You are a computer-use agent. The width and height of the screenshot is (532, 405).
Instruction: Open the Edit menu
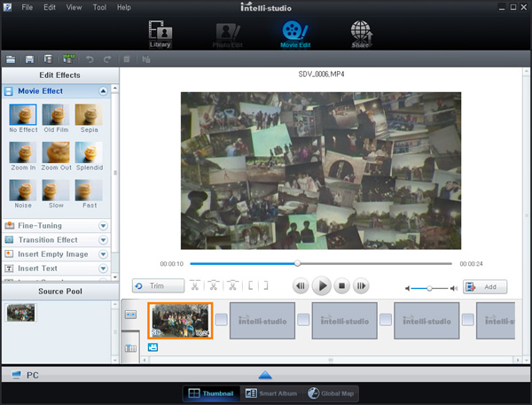tap(50, 7)
